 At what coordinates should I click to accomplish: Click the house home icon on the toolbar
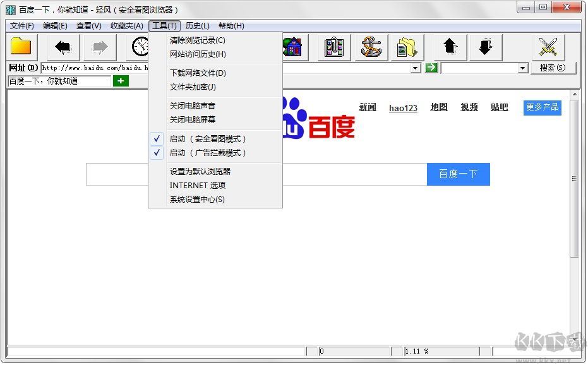pyautogui.click(x=292, y=46)
